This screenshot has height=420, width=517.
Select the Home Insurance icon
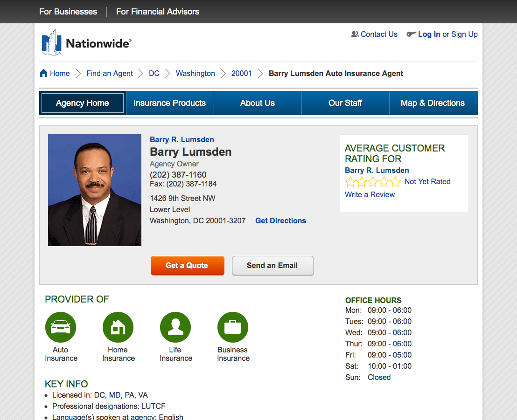coord(118,327)
